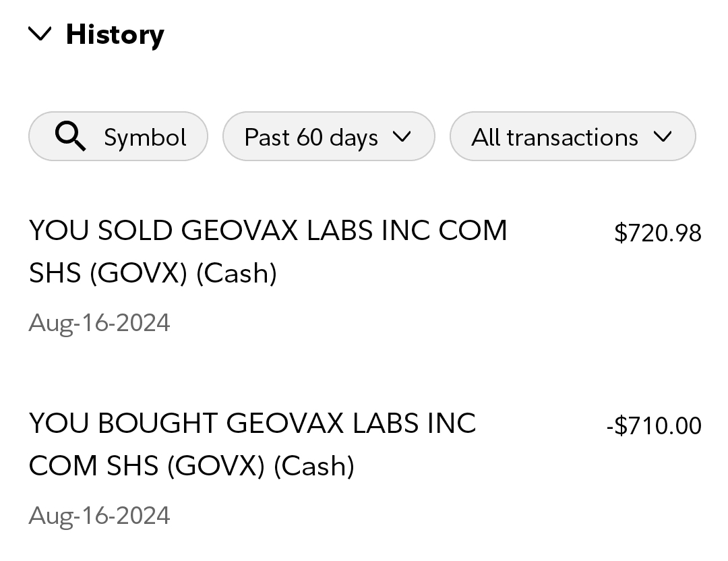This screenshot has height=561, width=728.
Task: Select the bought transaction date Aug-16-2024
Action: tap(99, 516)
